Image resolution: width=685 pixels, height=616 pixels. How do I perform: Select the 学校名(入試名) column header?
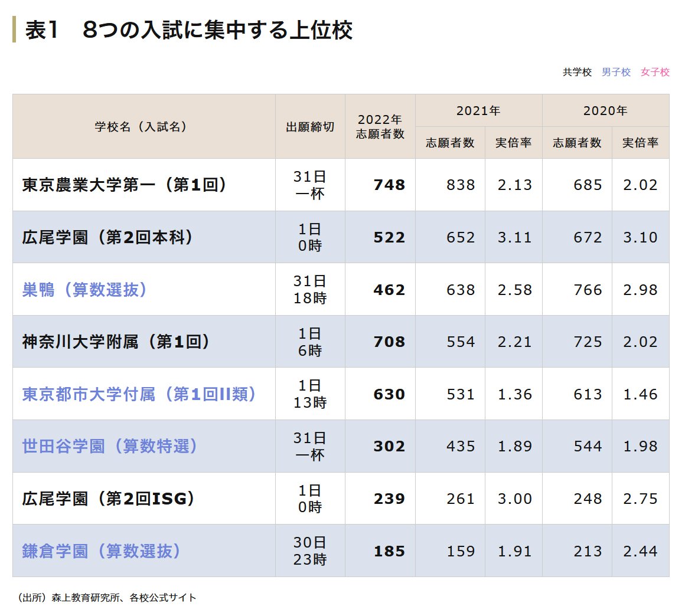143,127
